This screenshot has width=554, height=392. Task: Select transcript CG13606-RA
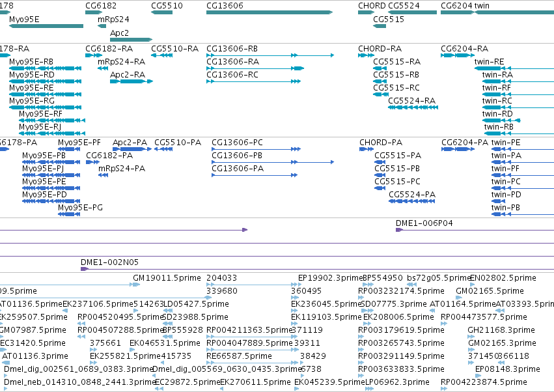click(233, 61)
